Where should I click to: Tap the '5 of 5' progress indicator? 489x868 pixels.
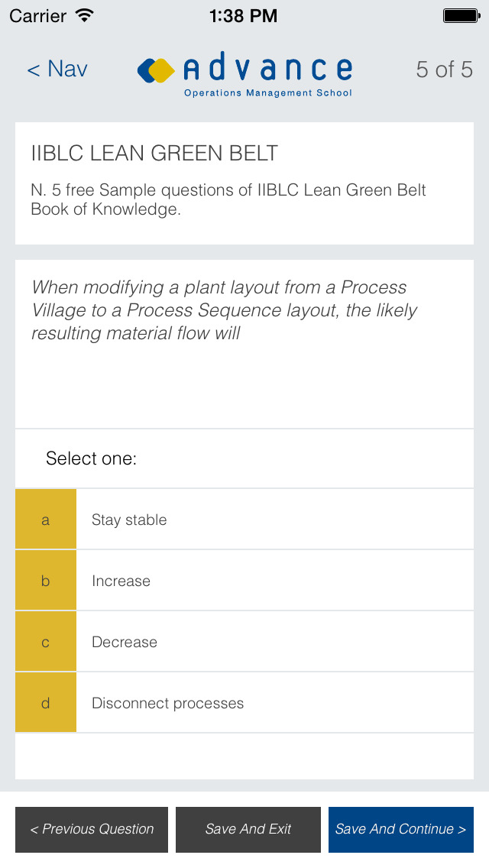click(x=444, y=70)
